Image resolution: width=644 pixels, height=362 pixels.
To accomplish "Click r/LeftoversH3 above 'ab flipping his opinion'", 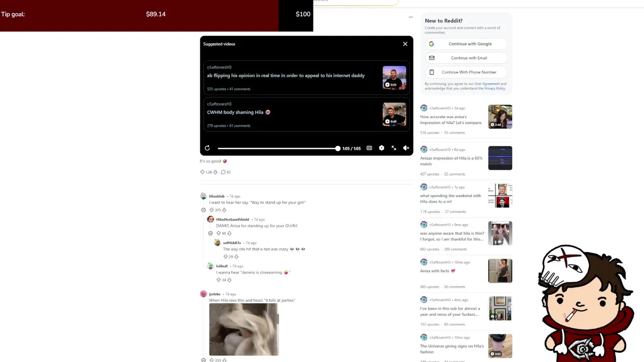I will (x=219, y=67).
